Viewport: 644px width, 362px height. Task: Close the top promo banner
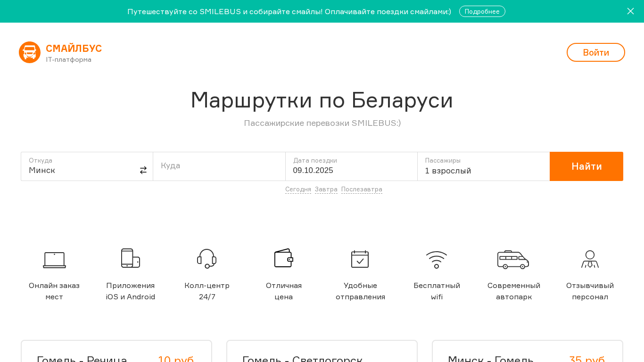point(630,11)
